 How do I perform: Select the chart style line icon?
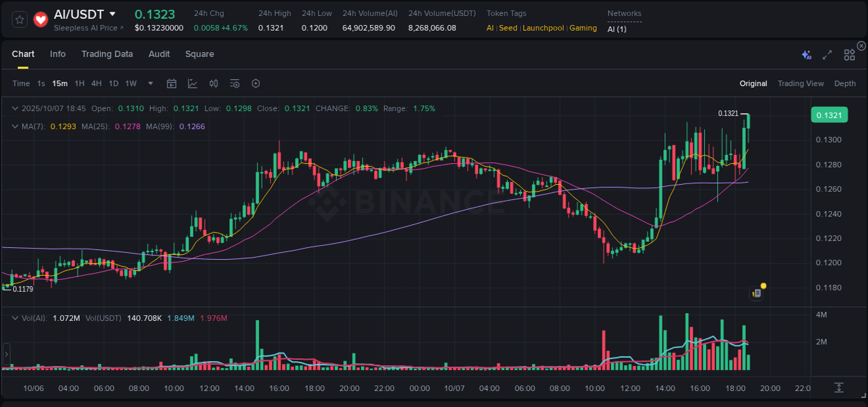click(192, 83)
